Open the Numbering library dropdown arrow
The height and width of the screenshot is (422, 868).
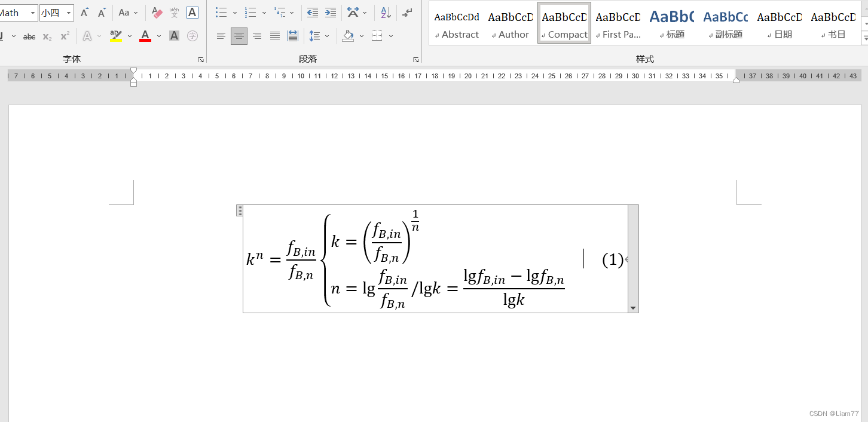(263, 13)
